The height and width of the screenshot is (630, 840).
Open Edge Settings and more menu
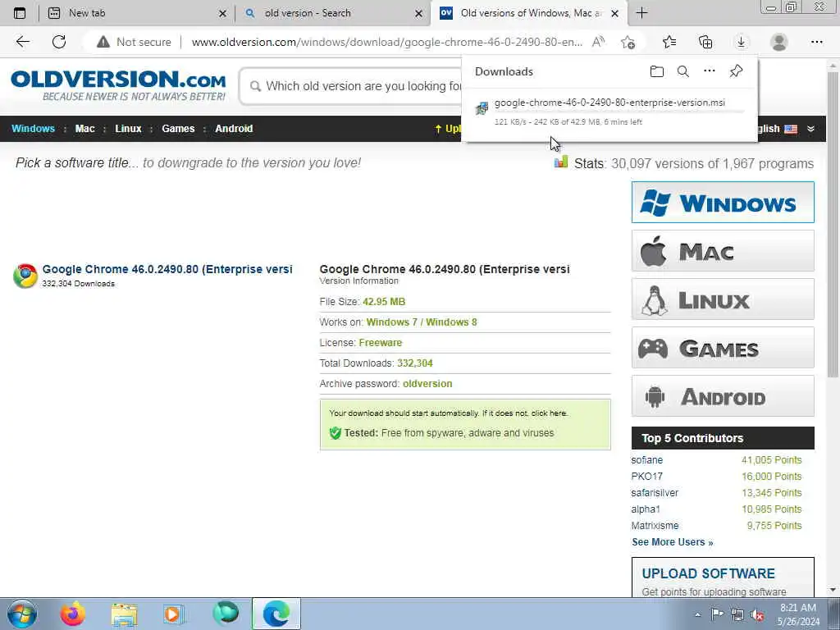(x=816, y=42)
